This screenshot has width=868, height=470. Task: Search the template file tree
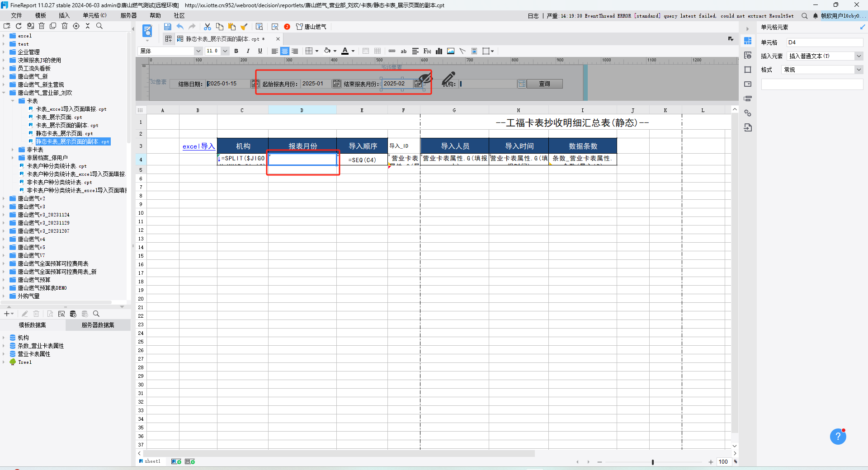(99, 26)
